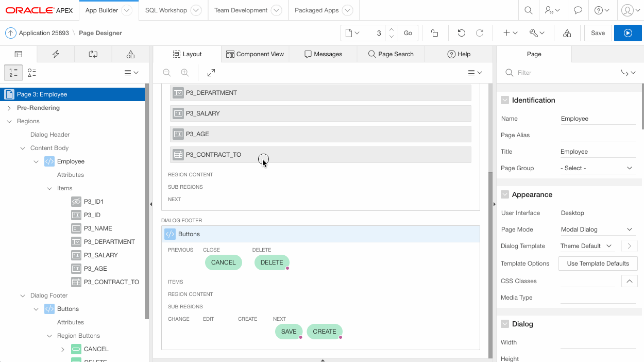The height and width of the screenshot is (362, 644).
Task: Click the Undo icon in toolbar
Action: tap(461, 33)
